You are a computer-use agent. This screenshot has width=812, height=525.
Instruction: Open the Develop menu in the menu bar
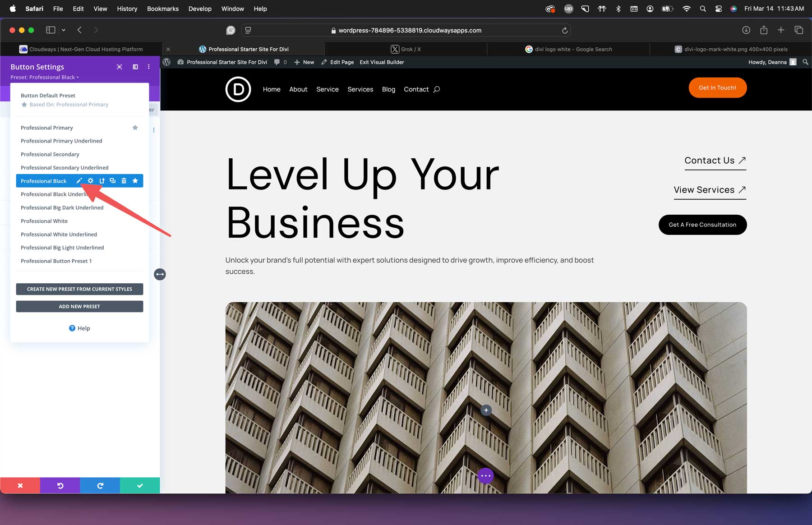(200, 9)
